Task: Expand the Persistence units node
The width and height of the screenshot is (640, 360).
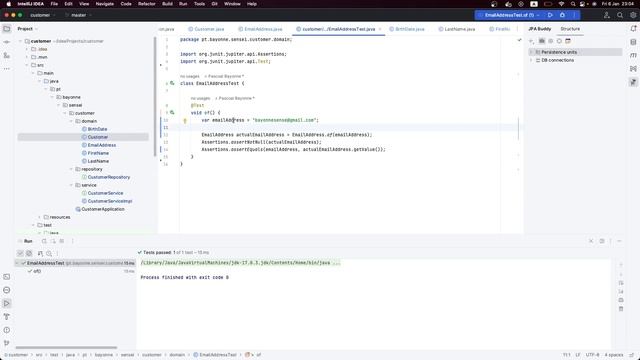Action: (x=531, y=52)
